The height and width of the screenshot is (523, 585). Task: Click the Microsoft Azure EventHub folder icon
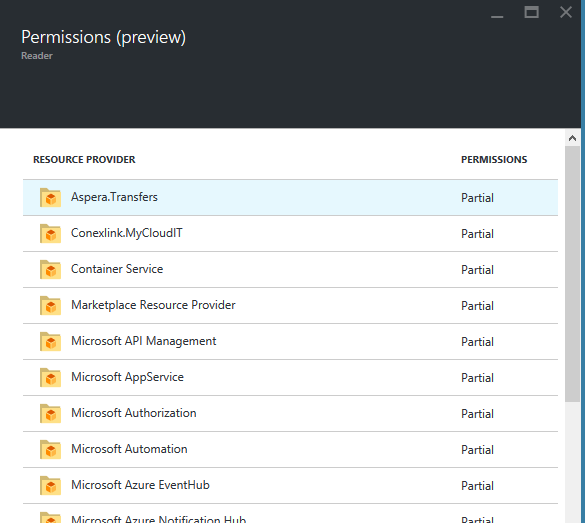tap(50, 485)
